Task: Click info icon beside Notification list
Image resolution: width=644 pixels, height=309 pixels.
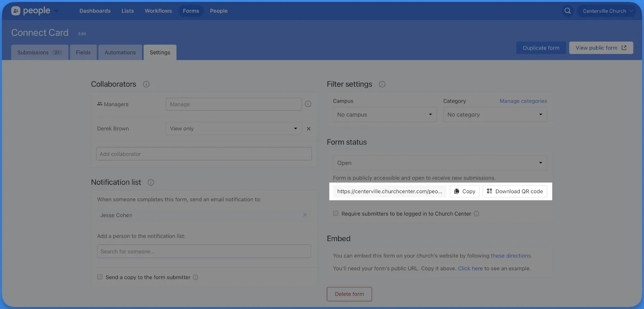Action: pos(151,182)
